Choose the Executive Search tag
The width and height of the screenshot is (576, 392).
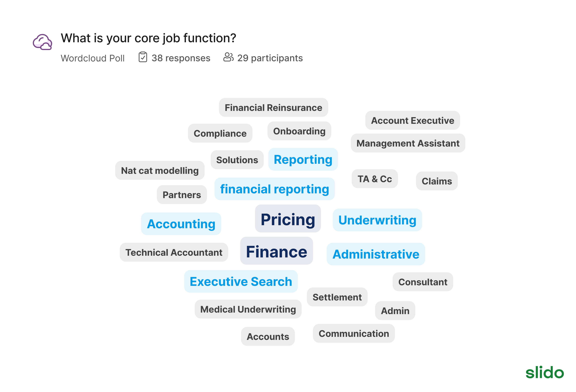[x=241, y=281]
